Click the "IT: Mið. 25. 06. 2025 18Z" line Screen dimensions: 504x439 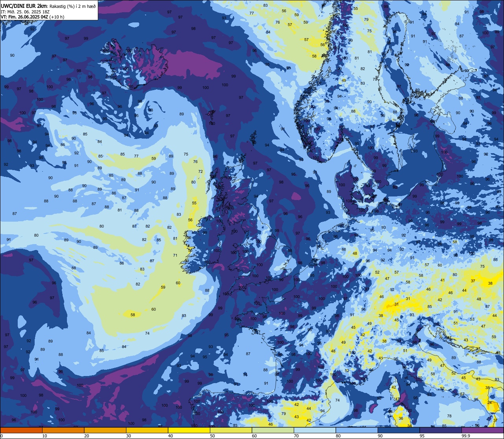25,12
